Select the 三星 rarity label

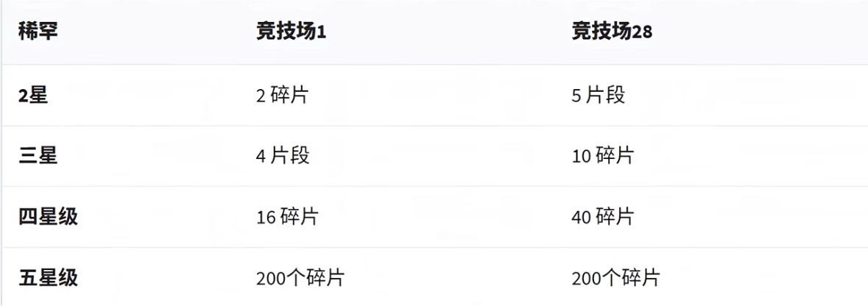click(x=38, y=156)
